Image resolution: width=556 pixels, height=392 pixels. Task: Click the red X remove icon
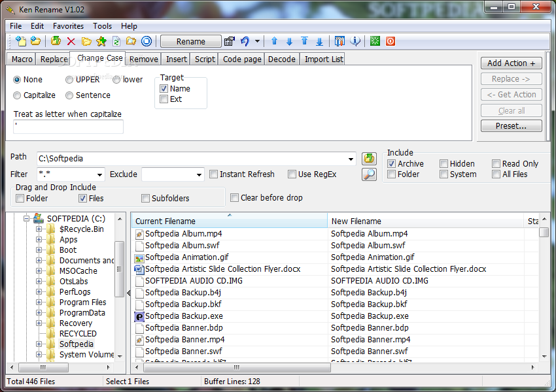pyautogui.click(x=71, y=41)
